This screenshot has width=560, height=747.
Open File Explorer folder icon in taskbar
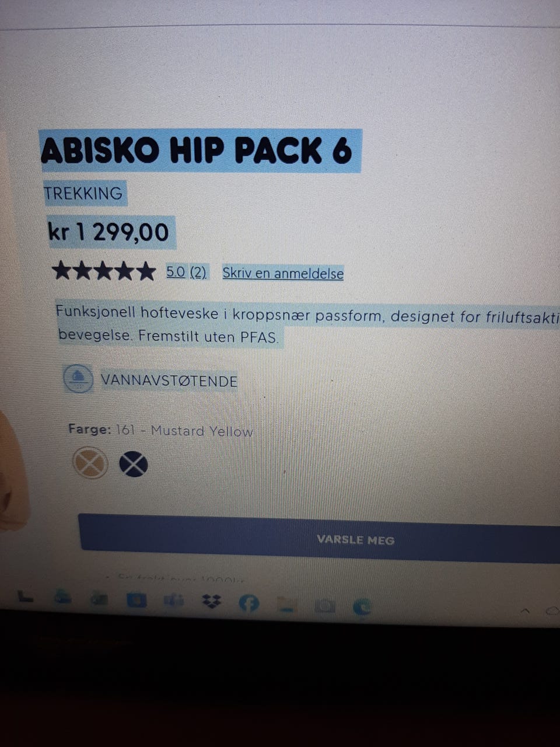point(287,605)
